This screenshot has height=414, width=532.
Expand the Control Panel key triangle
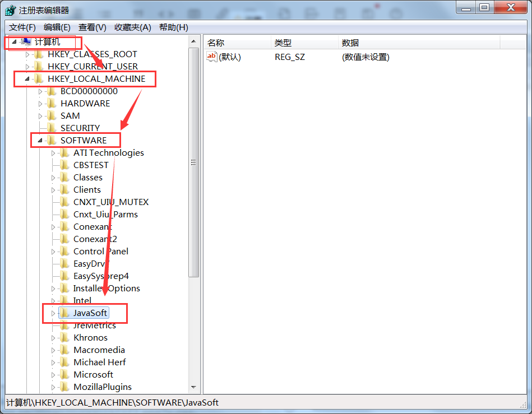click(x=53, y=252)
